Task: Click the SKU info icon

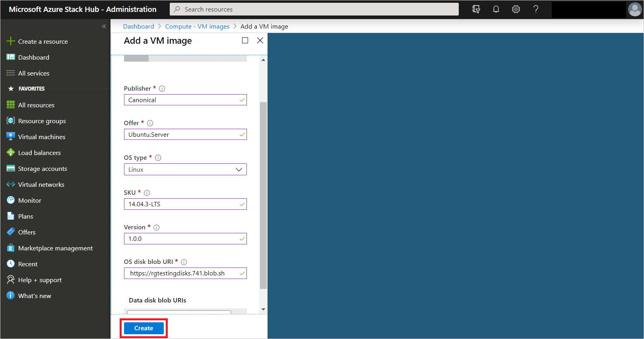Action: pos(147,193)
